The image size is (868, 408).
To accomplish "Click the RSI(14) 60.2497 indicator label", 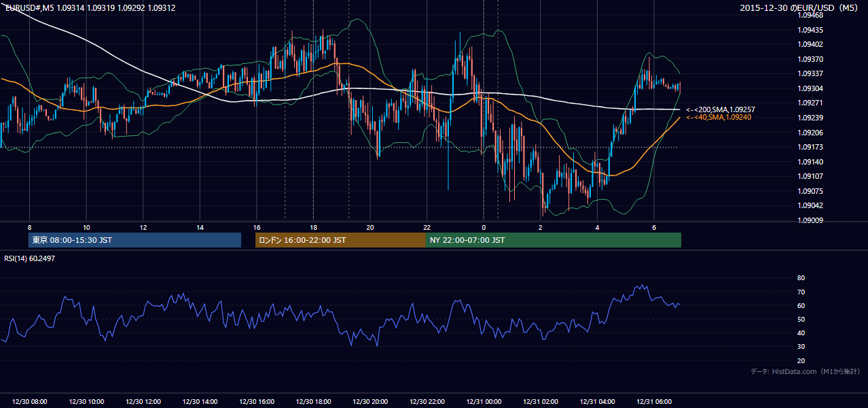I will [29, 258].
